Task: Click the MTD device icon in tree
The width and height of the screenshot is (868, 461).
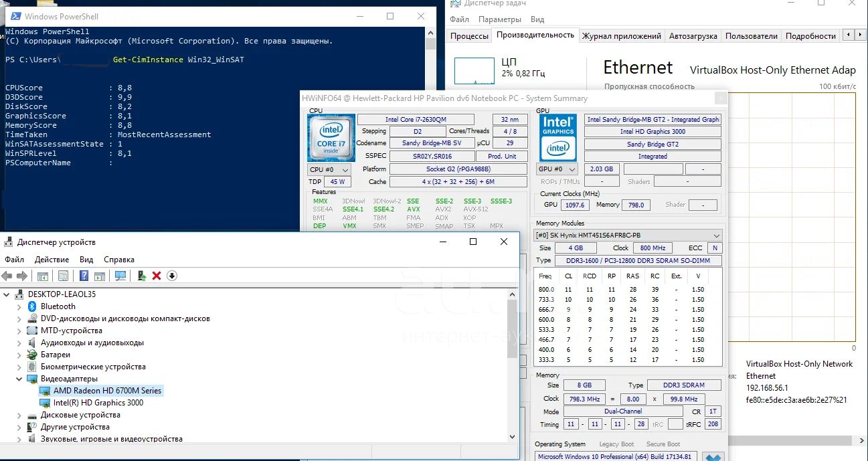Action: click(31, 331)
